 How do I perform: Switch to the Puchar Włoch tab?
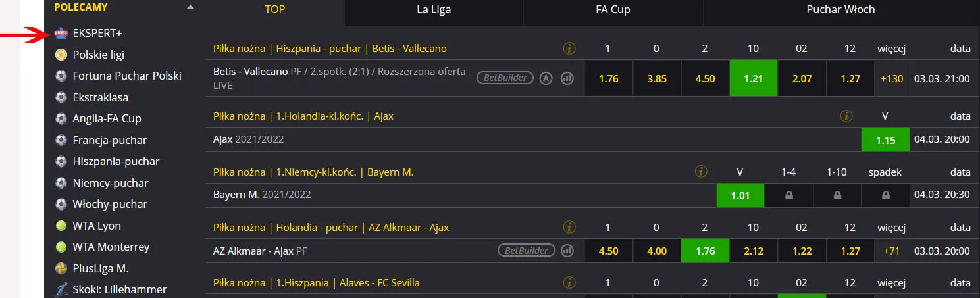pyautogui.click(x=840, y=10)
